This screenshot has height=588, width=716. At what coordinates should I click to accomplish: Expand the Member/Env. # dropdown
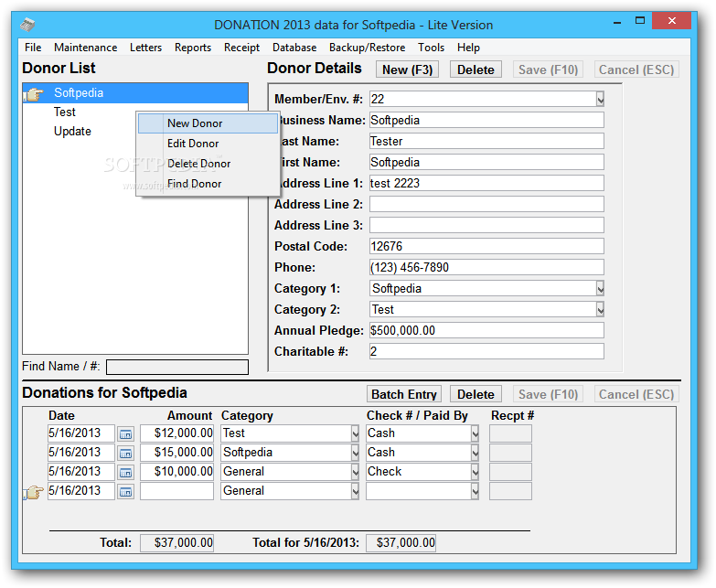pos(600,99)
